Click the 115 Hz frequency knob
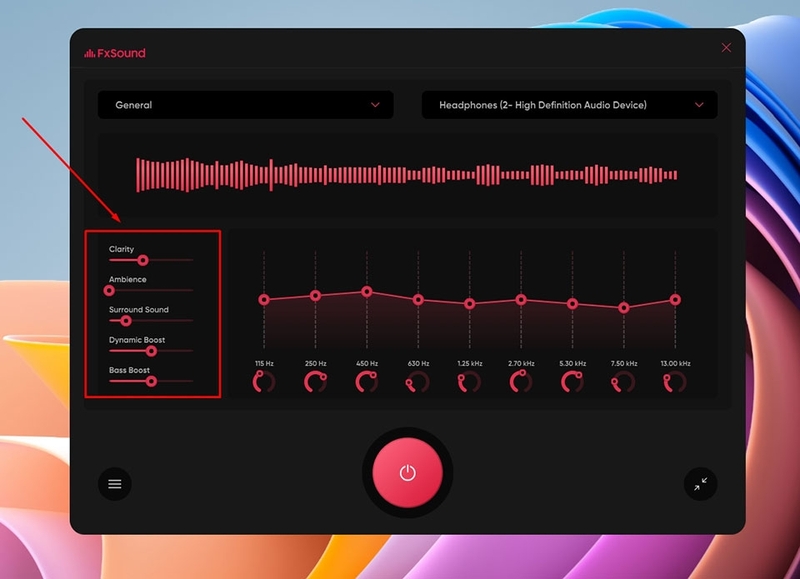 [264, 382]
